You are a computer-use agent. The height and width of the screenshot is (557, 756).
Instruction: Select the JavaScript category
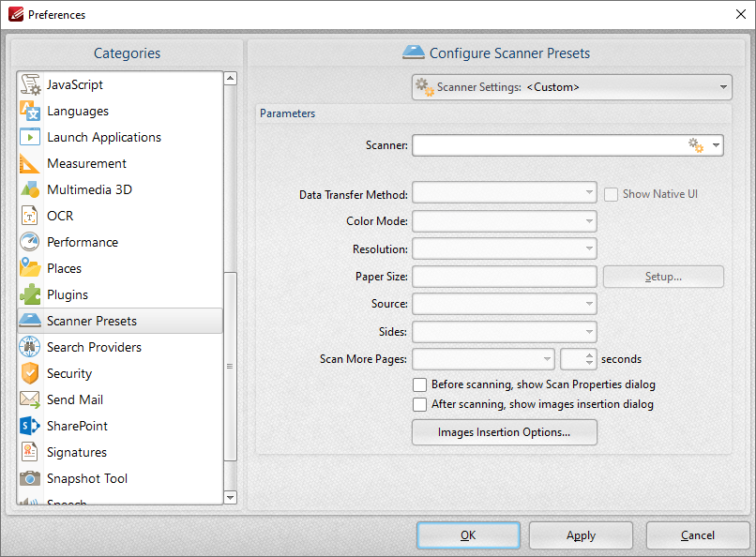click(120, 84)
